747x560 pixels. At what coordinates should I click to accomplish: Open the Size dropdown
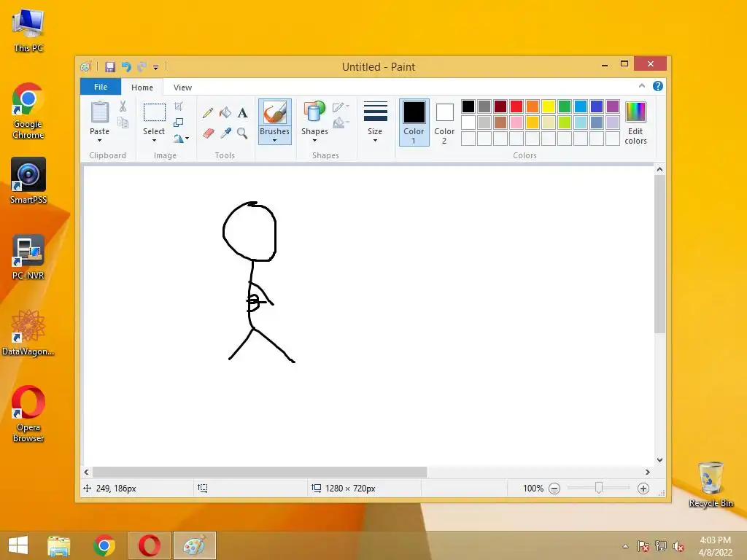pyautogui.click(x=375, y=122)
